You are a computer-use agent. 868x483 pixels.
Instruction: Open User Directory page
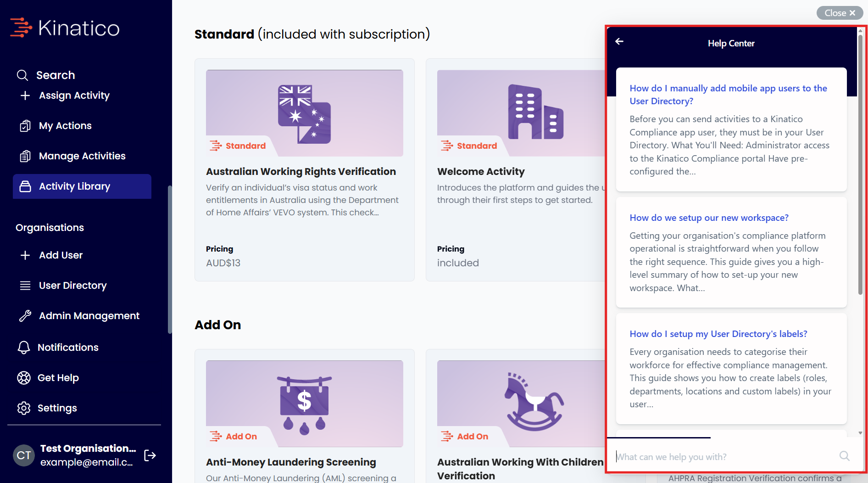[x=72, y=286]
